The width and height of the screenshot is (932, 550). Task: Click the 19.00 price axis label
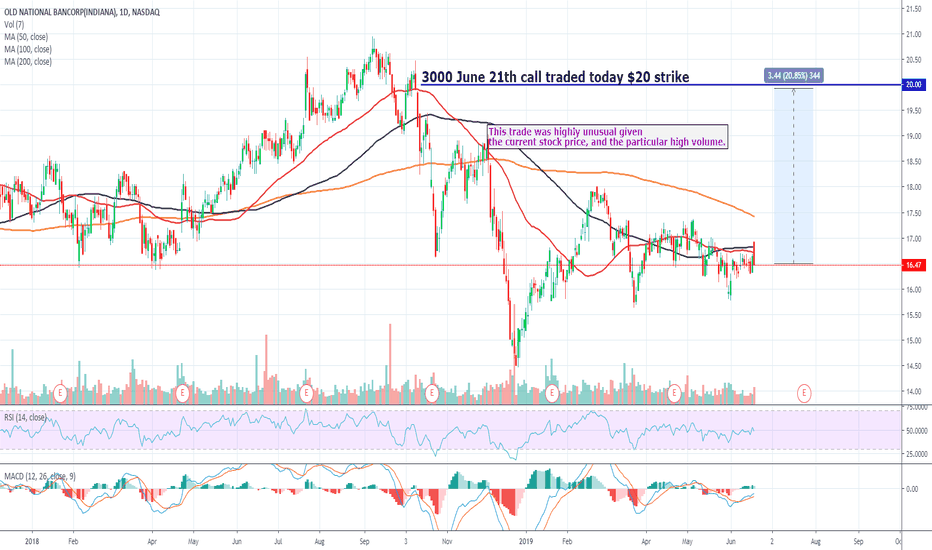914,136
